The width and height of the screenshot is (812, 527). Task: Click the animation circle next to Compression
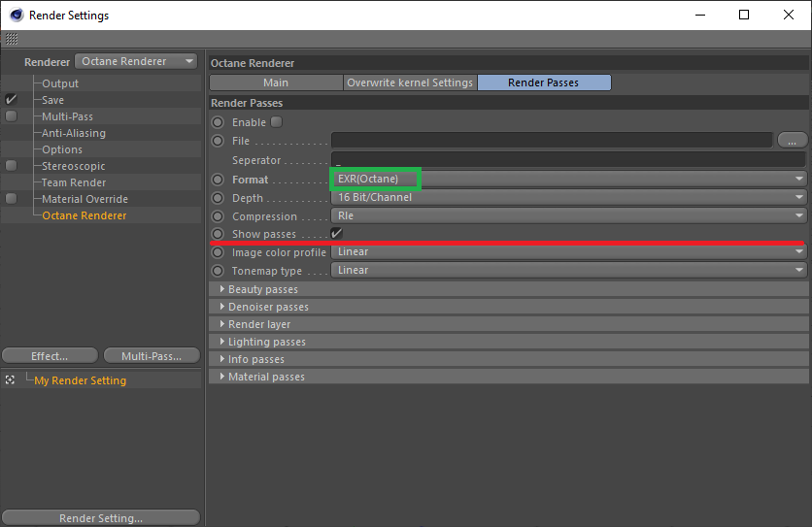[x=218, y=216]
